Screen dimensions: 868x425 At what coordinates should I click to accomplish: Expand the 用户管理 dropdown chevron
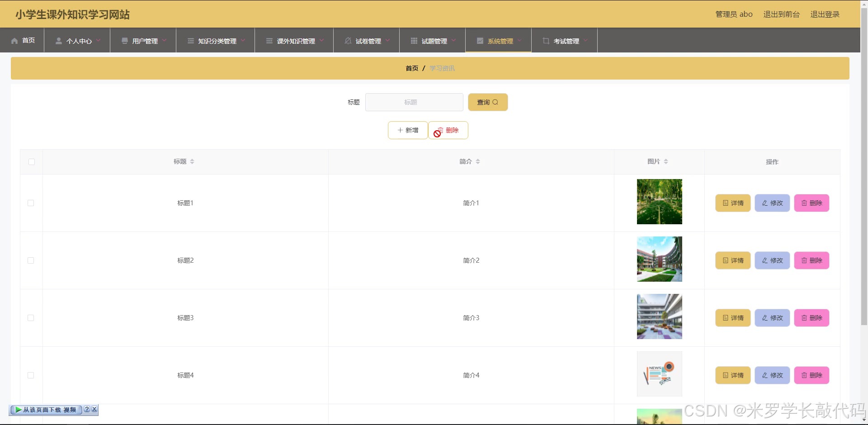coord(164,40)
